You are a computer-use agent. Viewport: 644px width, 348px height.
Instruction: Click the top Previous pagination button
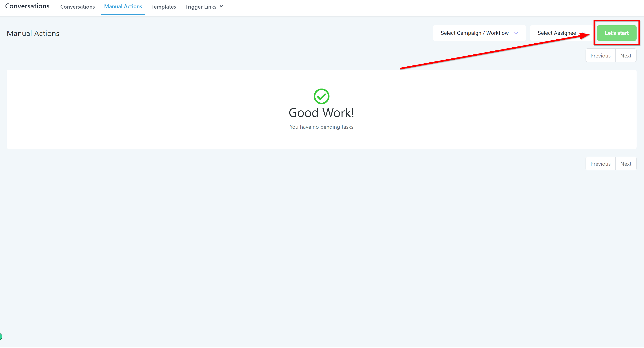[x=600, y=55]
